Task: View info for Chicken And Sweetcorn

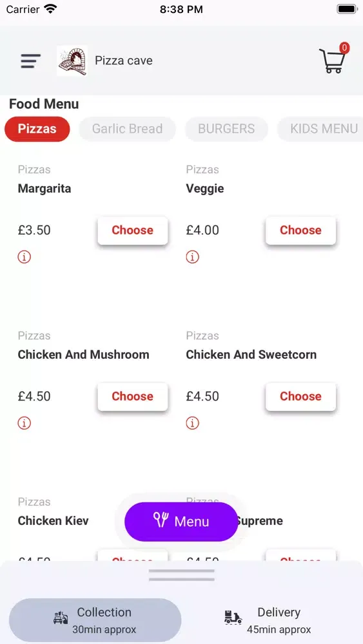Action: [192, 423]
